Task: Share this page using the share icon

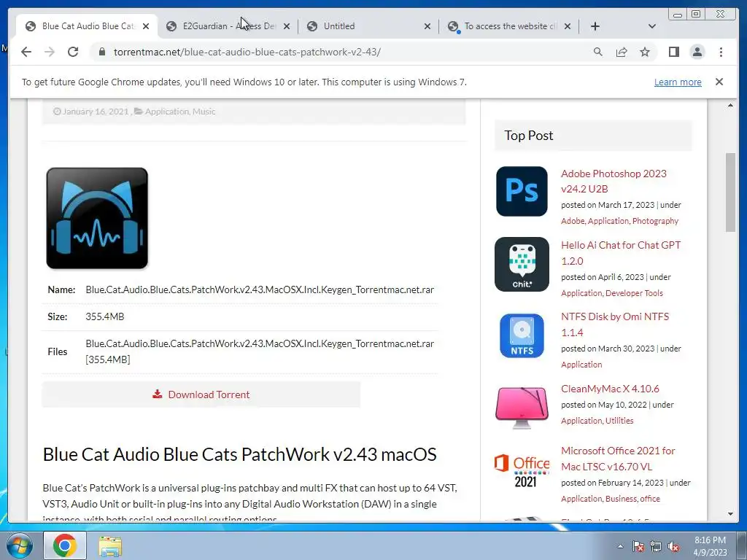Action: click(622, 52)
